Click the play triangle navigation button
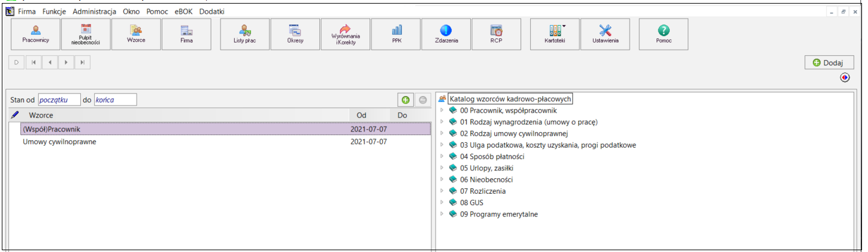 17,62
